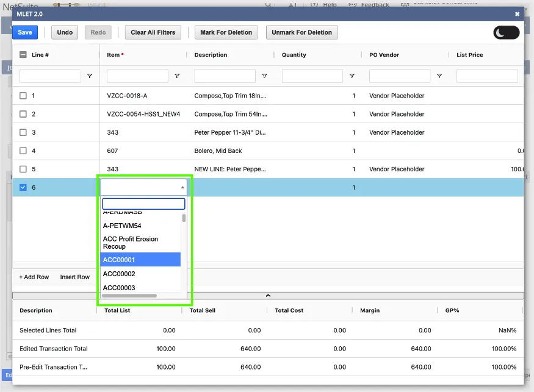This screenshot has width=534, height=392.
Task: Click the GP% column header
Action: pyautogui.click(x=452, y=310)
